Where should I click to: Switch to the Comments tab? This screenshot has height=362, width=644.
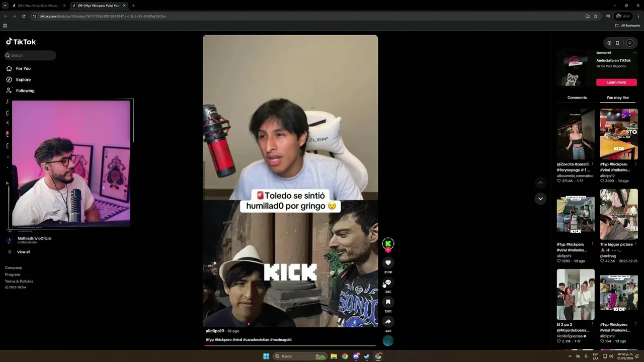coord(577,98)
